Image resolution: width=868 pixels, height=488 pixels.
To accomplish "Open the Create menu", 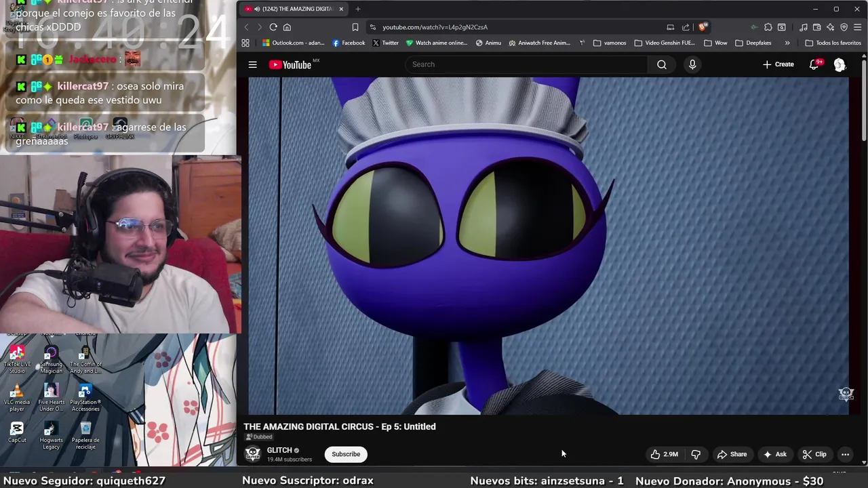I will tap(778, 64).
